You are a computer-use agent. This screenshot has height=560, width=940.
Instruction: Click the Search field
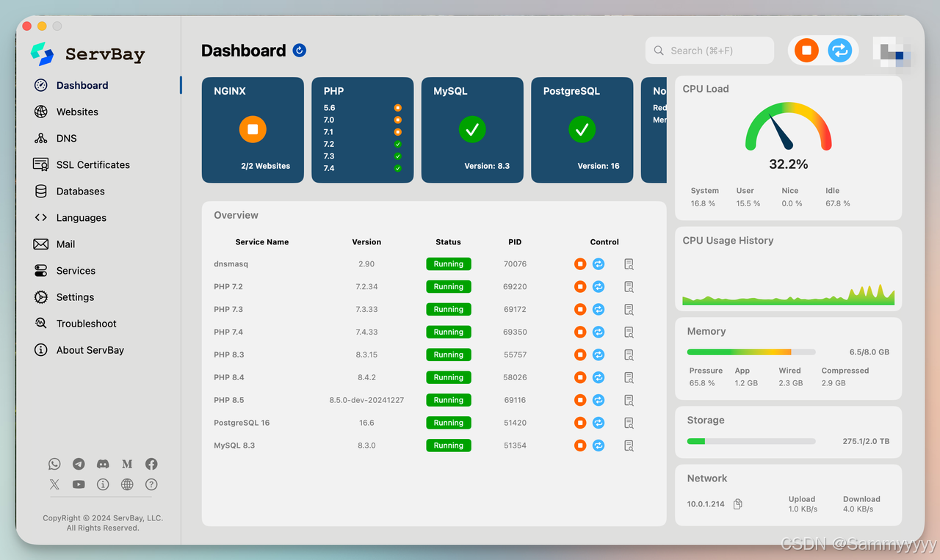(x=709, y=51)
